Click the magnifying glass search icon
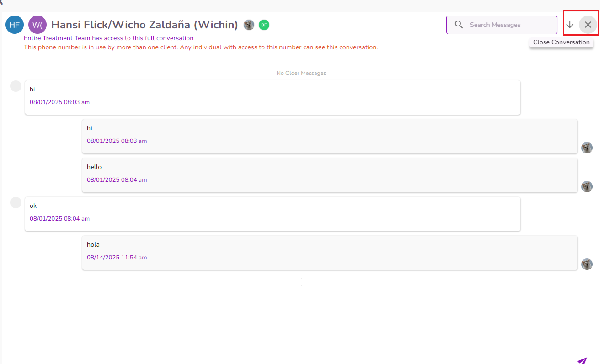The width and height of the screenshot is (604, 364). tap(459, 25)
